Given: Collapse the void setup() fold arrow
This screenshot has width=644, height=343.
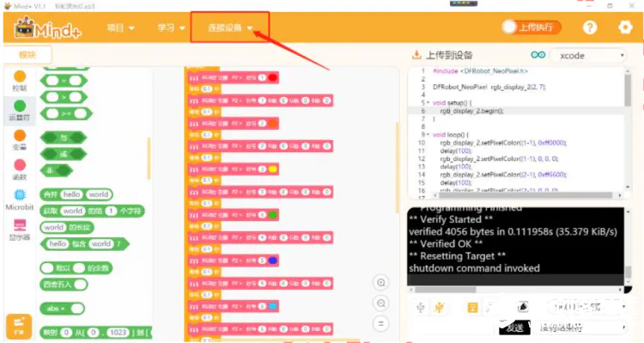Looking at the screenshot, I should pos(428,103).
